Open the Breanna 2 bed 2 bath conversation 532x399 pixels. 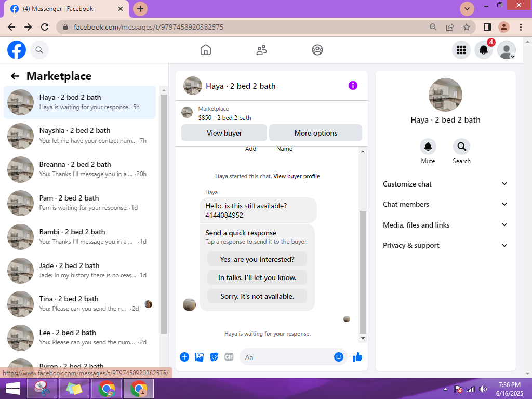click(x=79, y=169)
